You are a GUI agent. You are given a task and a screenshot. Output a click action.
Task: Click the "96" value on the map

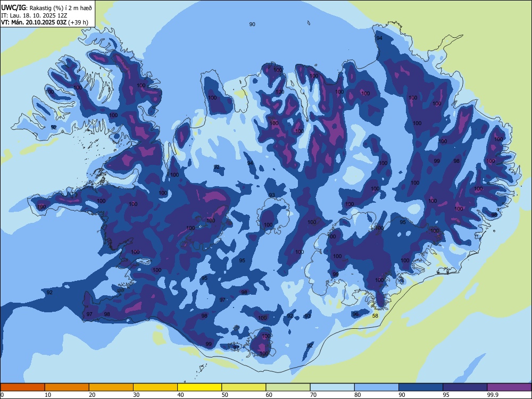355,314
